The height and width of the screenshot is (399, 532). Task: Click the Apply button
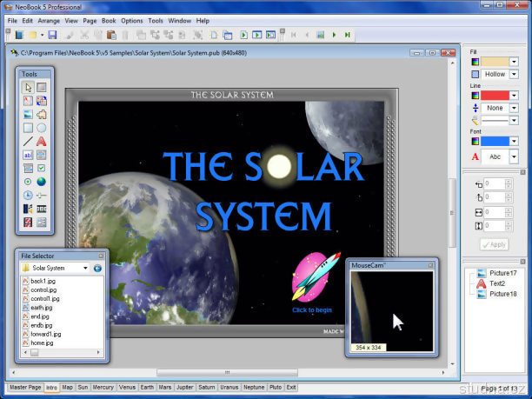495,245
